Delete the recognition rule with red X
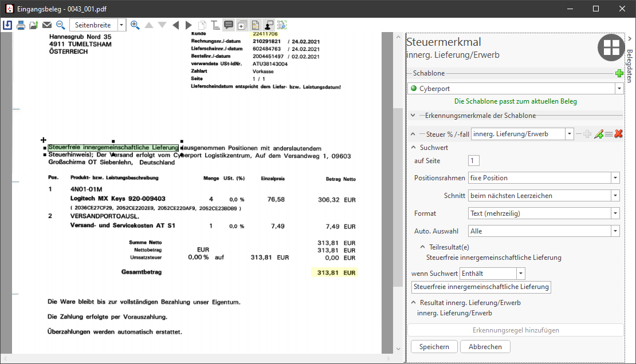This screenshot has width=636, height=364. (x=619, y=134)
